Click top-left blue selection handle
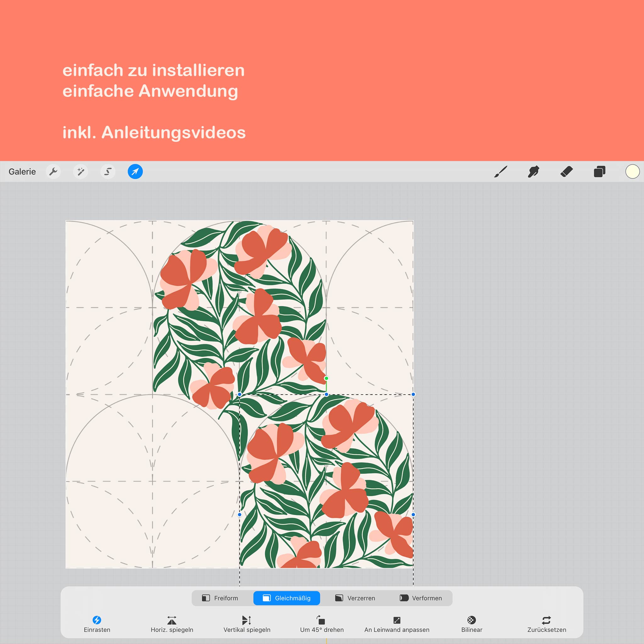644x644 pixels. 240,394
